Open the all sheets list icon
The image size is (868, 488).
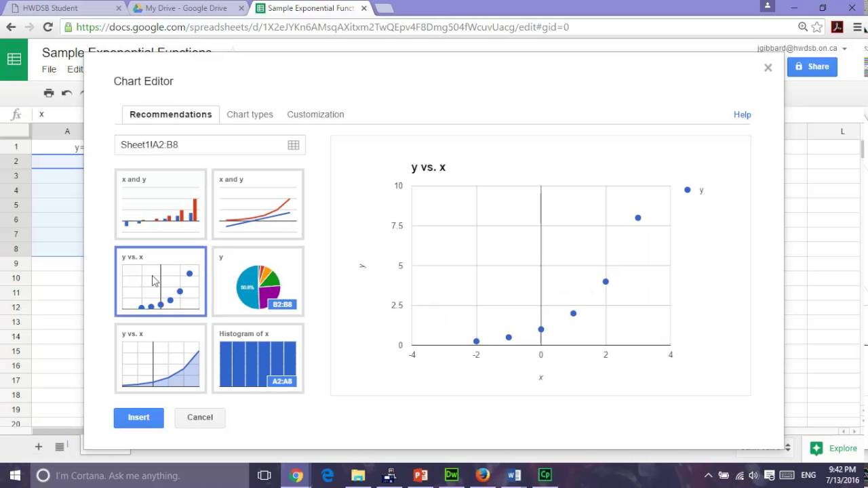[x=60, y=447]
